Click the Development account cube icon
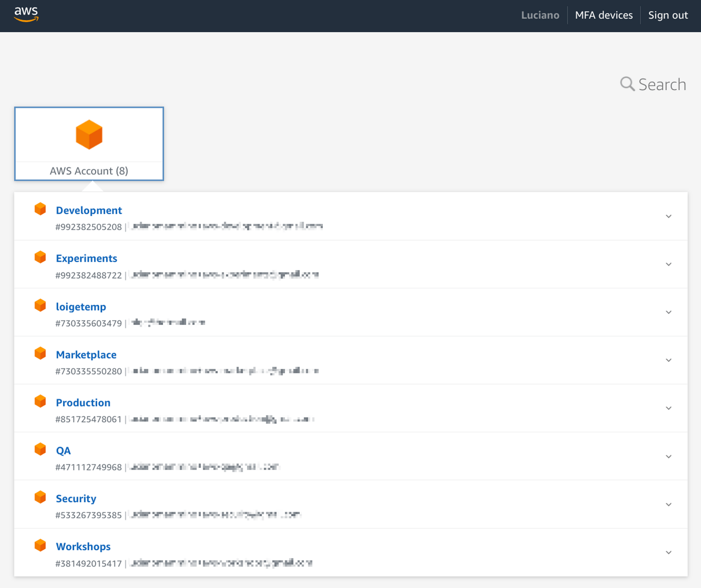701x588 pixels. click(40, 209)
